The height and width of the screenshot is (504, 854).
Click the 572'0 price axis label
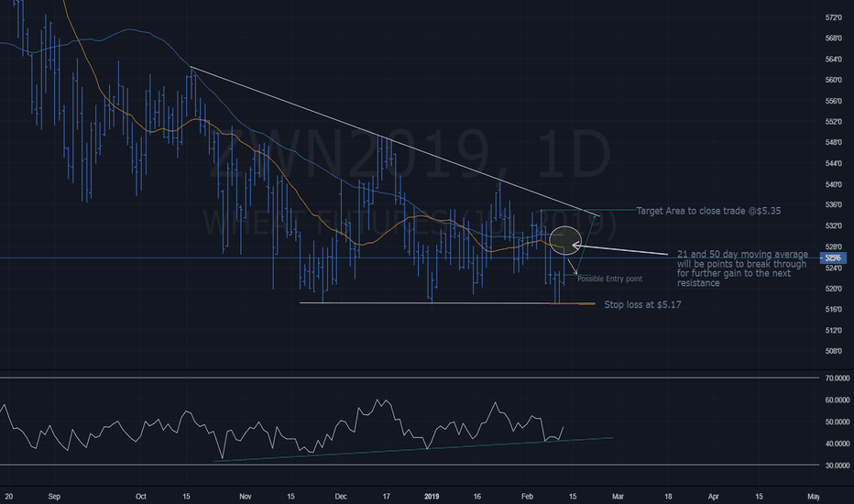[833, 17]
